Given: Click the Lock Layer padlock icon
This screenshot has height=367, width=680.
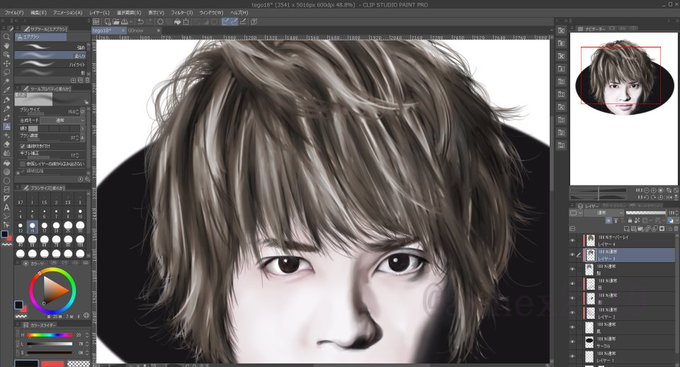Looking at the screenshot, I should point(630,221).
